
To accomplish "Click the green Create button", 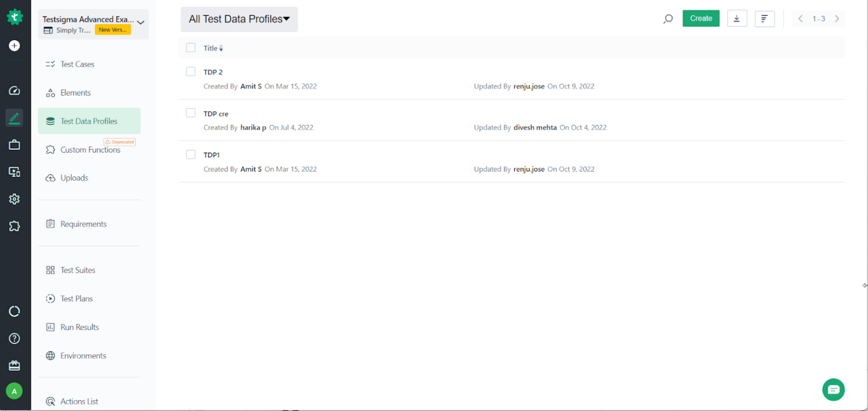I will pyautogui.click(x=701, y=18).
